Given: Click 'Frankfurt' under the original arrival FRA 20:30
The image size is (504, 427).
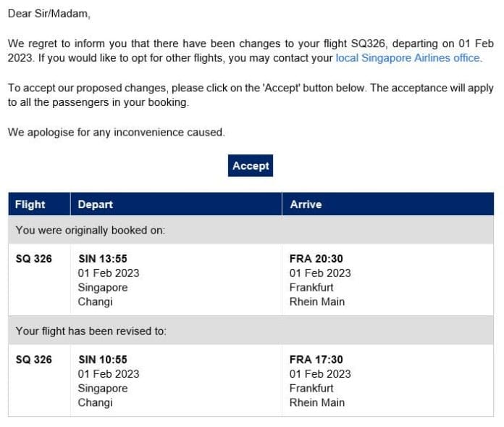Looking at the screenshot, I should [311, 287].
